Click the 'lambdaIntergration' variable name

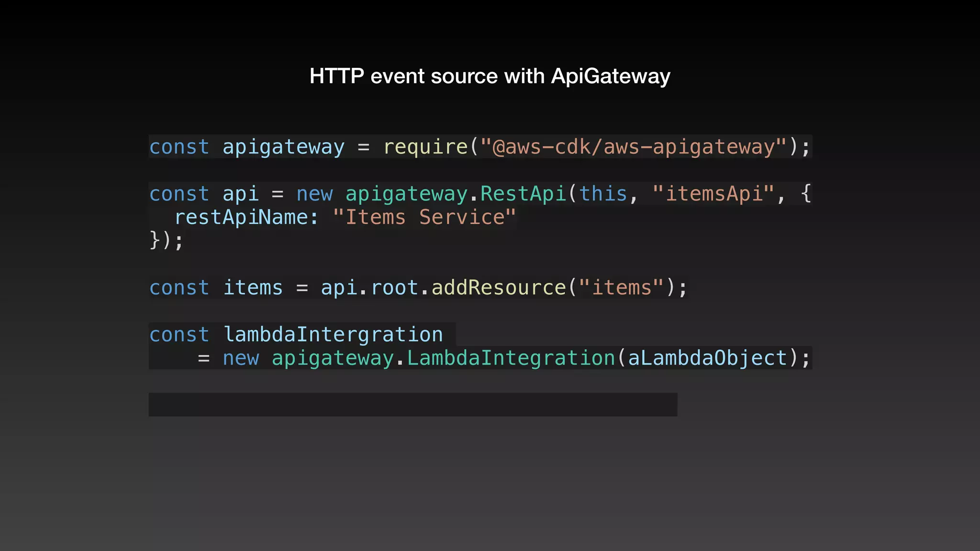[333, 334]
